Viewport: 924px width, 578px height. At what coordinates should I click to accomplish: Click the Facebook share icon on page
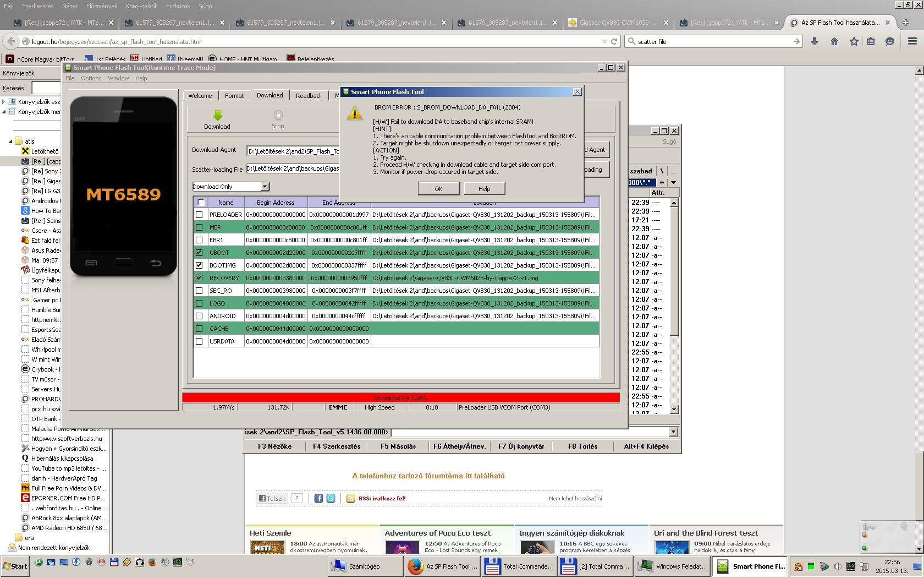318,498
